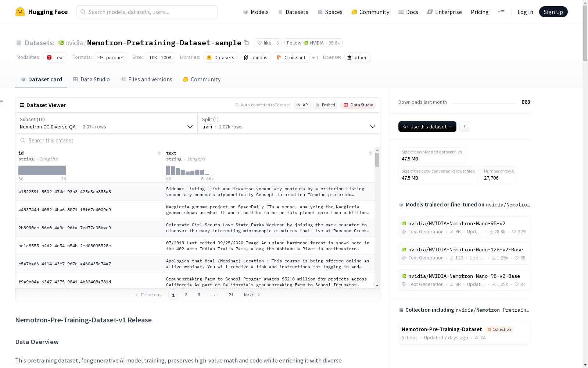The image size is (588, 368).
Task: Open Datasets in top navigation
Action: pos(293,12)
